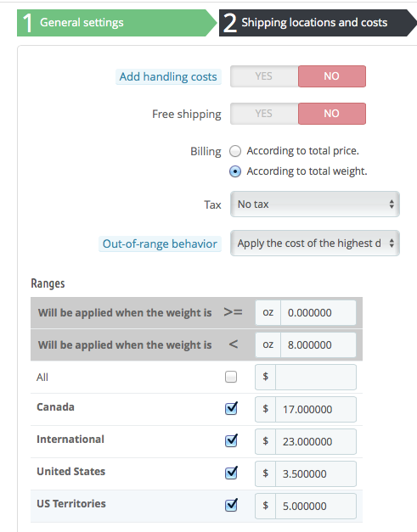Edit Canada shipping cost 17.000000
417x532 pixels.
316,409
